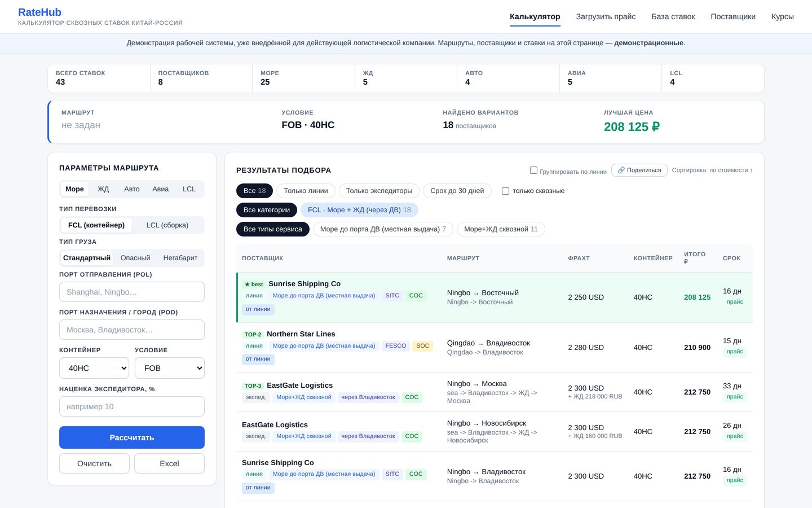
Task: Click прайс badge in Qingdao → Владивосток row
Action: (x=735, y=352)
